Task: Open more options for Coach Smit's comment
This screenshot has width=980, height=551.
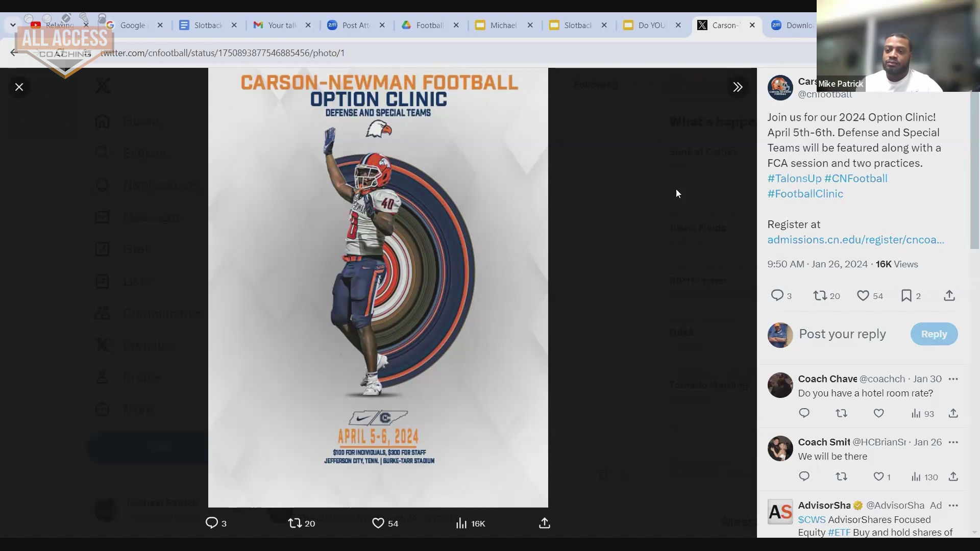Action: tap(953, 442)
